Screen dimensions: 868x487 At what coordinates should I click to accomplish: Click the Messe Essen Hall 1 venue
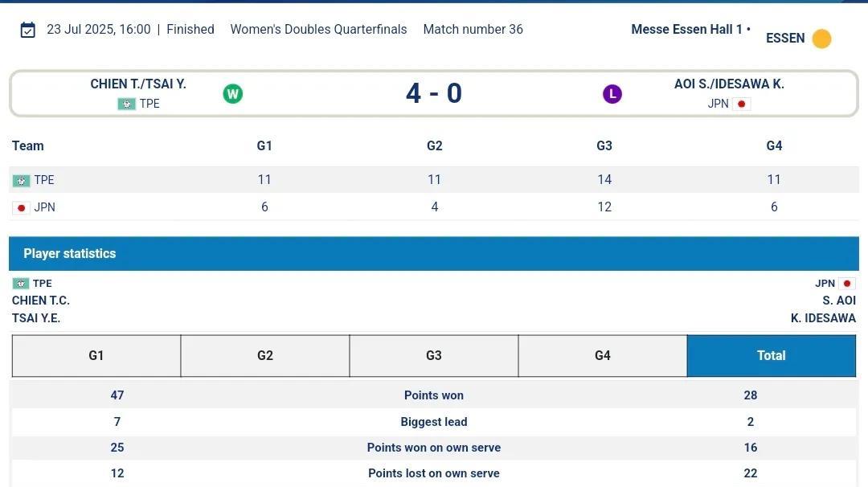coord(686,30)
